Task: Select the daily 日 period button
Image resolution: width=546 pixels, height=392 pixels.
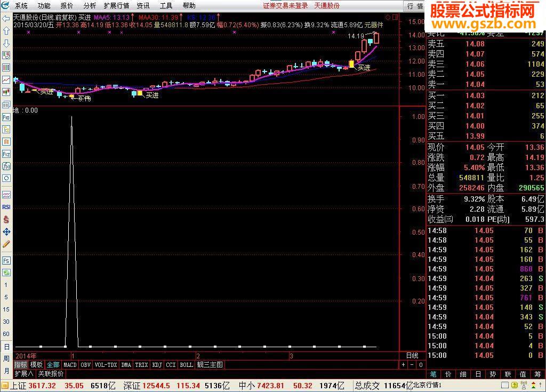Action: click(x=6, y=347)
